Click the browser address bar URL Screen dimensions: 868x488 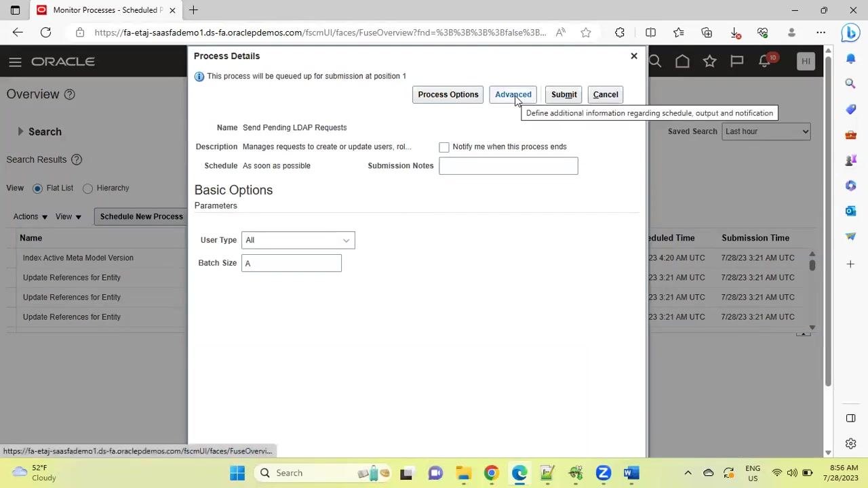tap(320, 32)
